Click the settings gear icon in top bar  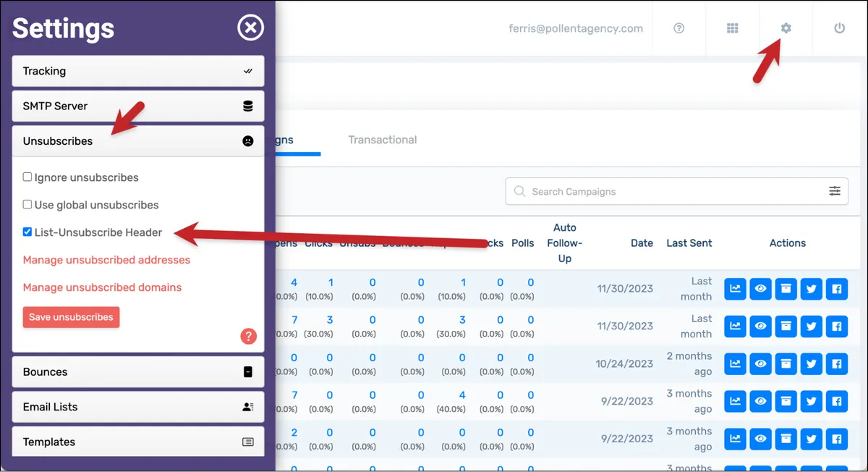tap(786, 28)
